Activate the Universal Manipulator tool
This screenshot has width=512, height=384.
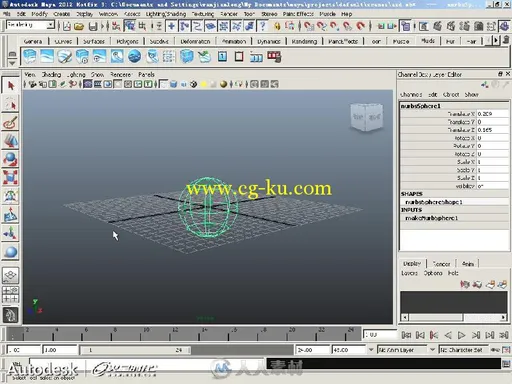coord(10,196)
